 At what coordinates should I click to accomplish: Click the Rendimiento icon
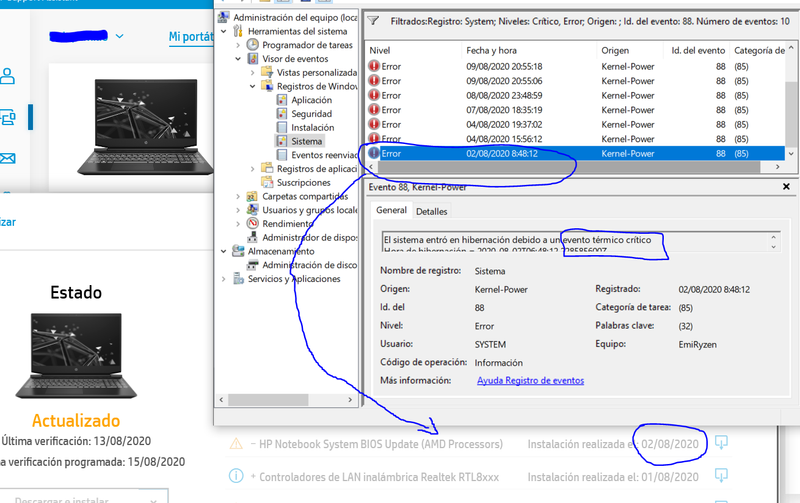click(x=252, y=223)
